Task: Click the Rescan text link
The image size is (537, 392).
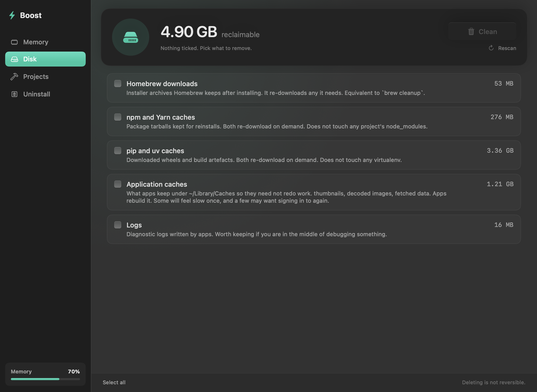Action: coord(507,48)
